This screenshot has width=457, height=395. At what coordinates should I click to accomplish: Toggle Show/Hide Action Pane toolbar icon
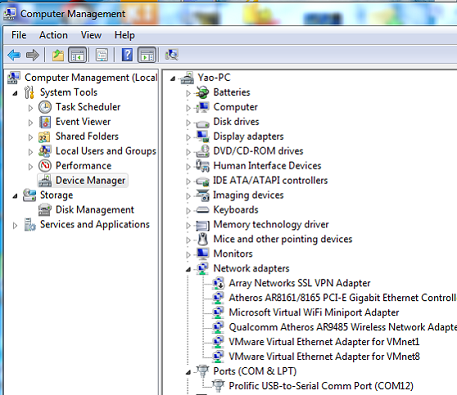click(x=147, y=55)
